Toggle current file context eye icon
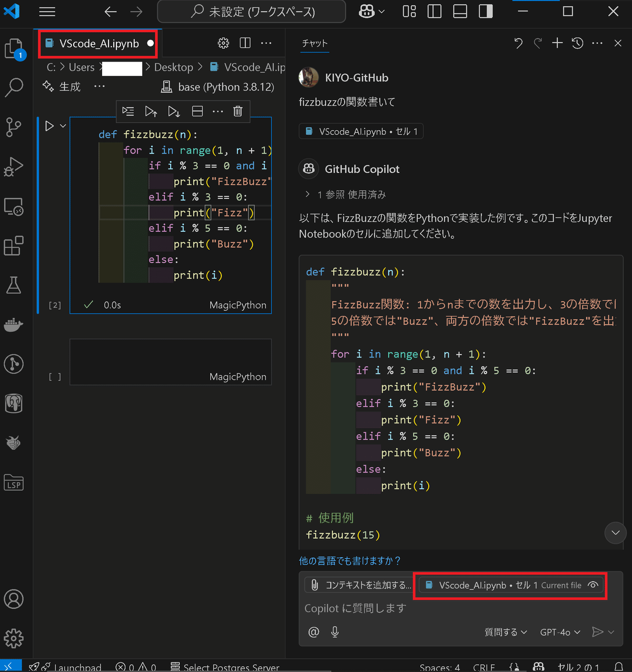 pyautogui.click(x=593, y=585)
